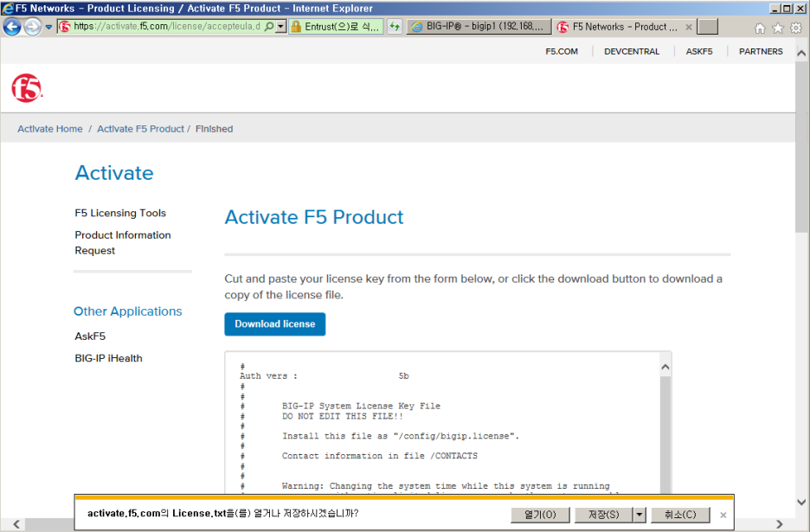810x532 pixels.
Task: Click the refresh icon in address bar
Action: tap(395, 27)
